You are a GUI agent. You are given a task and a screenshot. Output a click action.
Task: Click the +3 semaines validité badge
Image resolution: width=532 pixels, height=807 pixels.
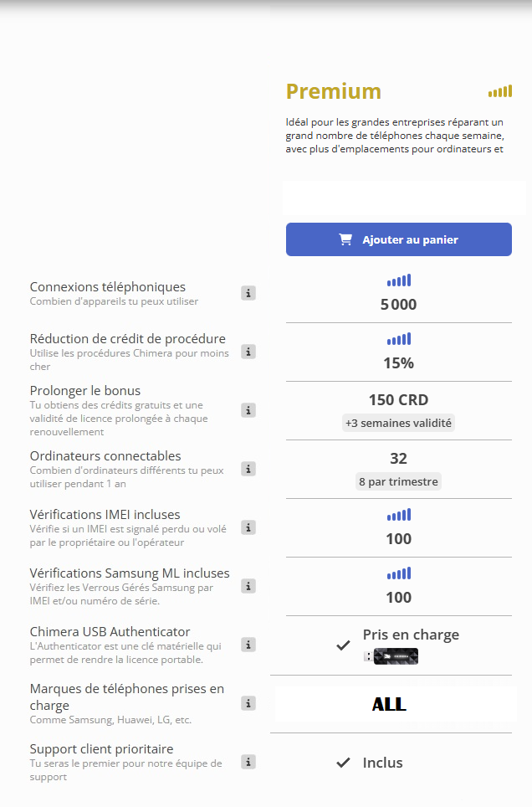(x=398, y=423)
